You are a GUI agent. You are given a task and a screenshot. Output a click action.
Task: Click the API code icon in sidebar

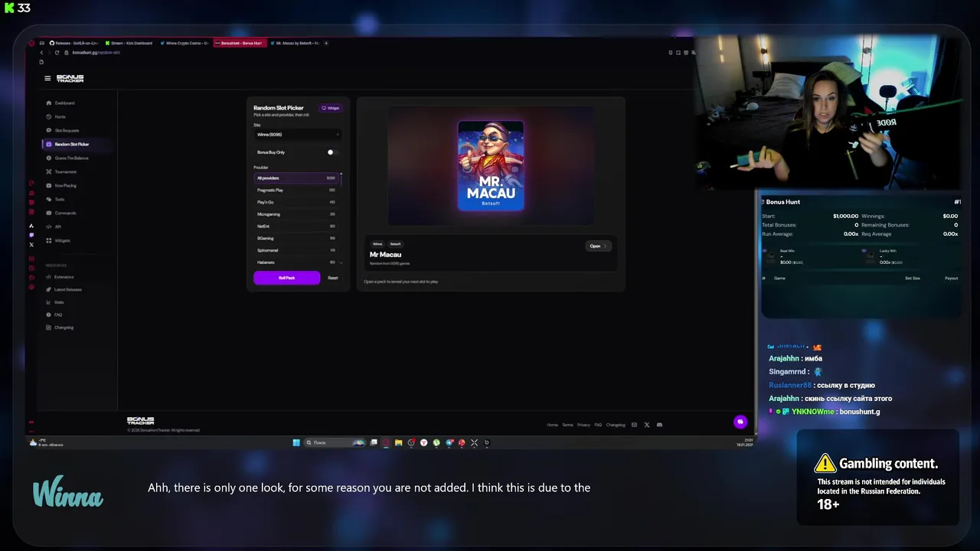pos(49,227)
